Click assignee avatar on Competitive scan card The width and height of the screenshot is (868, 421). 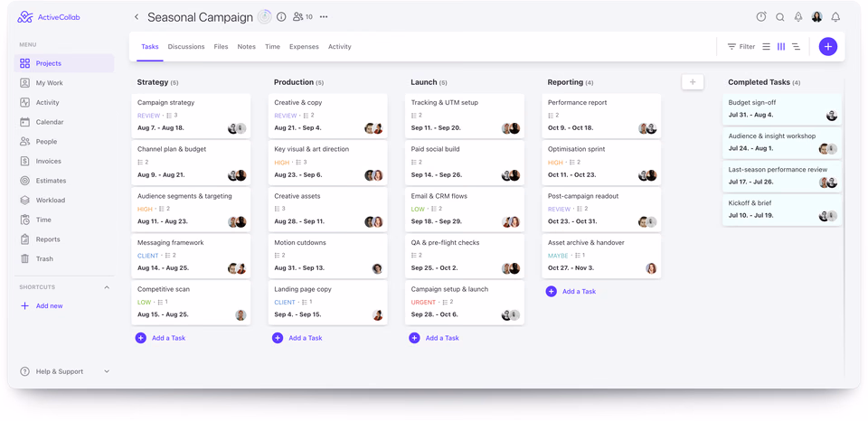coord(241,315)
